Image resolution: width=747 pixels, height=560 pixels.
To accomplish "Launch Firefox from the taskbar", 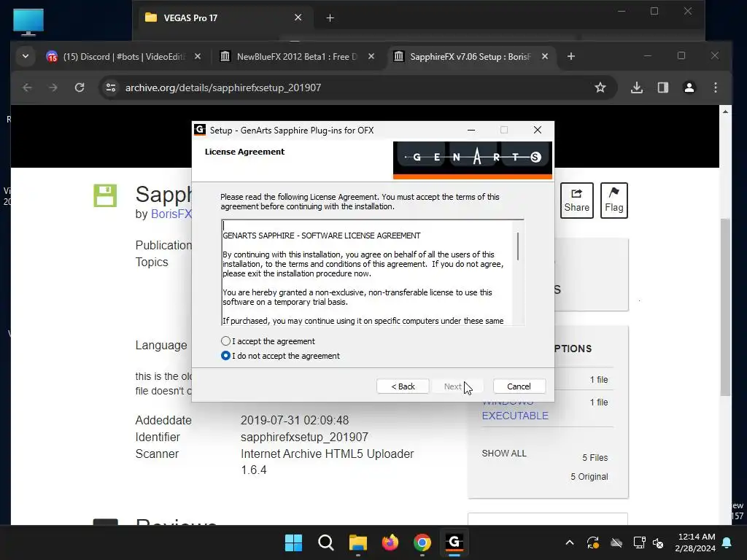I will coord(390,542).
